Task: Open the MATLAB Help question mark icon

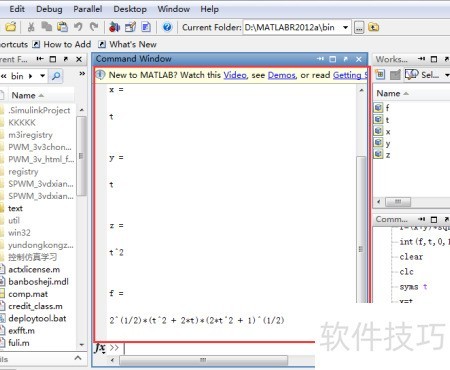Action: (167, 27)
